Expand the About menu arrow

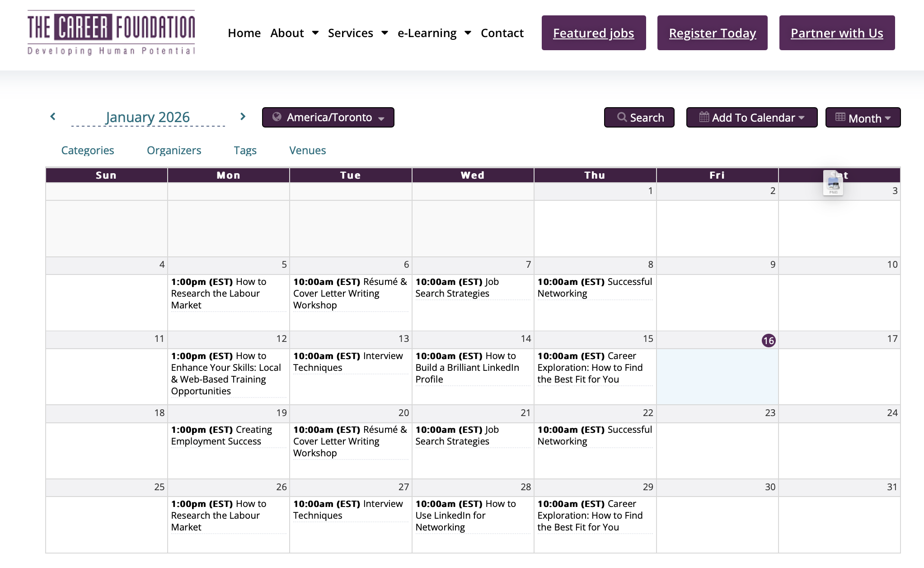(x=315, y=33)
